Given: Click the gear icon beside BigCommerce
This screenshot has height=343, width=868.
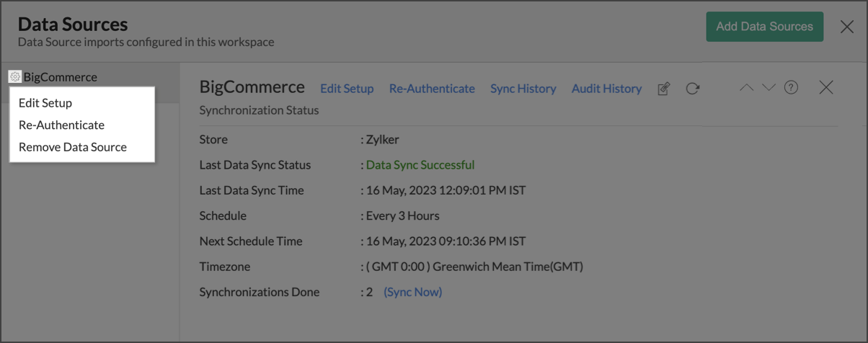Looking at the screenshot, I should click(14, 76).
